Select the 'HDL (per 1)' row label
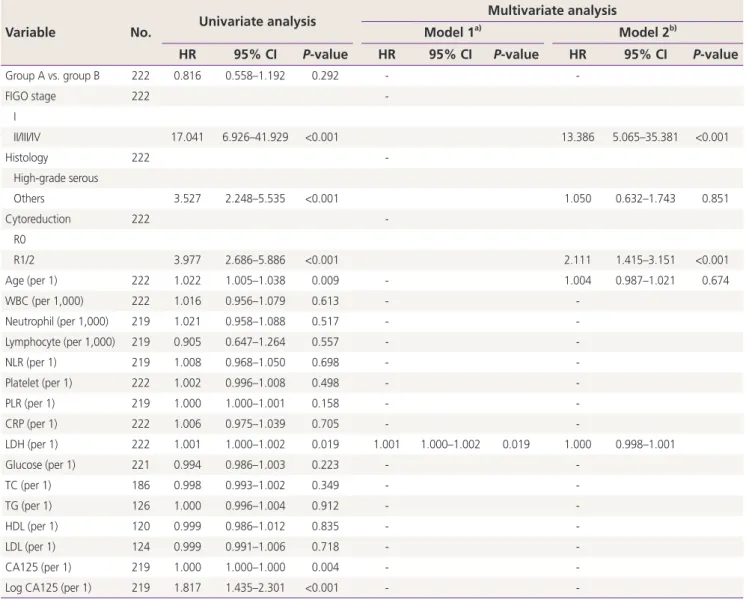 (x=31, y=526)
